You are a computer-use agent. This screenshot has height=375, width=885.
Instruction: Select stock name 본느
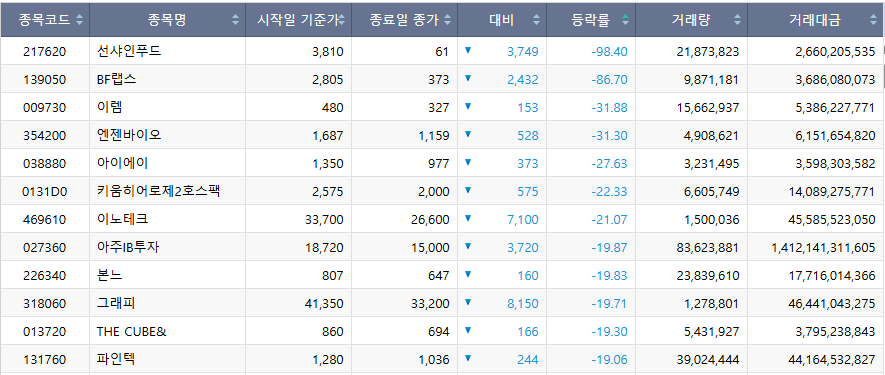click(109, 276)
